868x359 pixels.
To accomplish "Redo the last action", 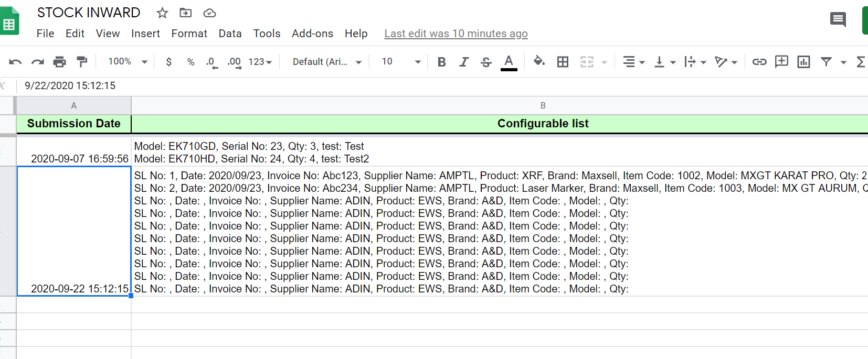I will (x=37, y=62).
